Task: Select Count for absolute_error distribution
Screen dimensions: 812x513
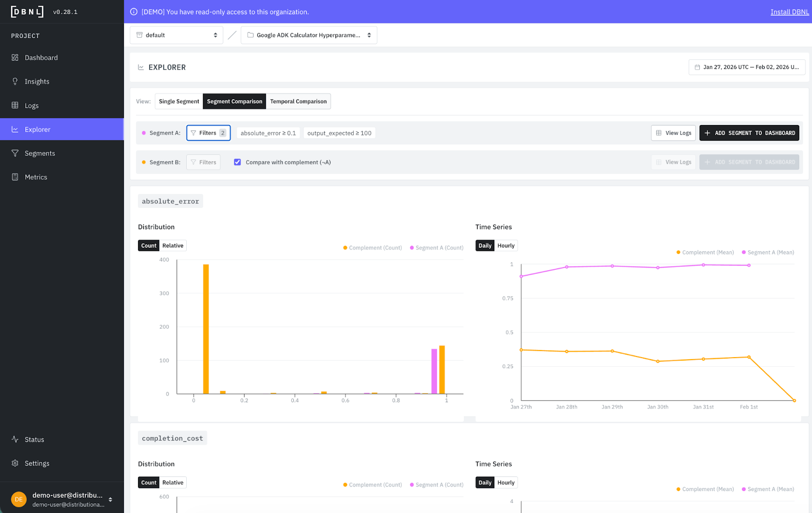Action: click(149, 246)
